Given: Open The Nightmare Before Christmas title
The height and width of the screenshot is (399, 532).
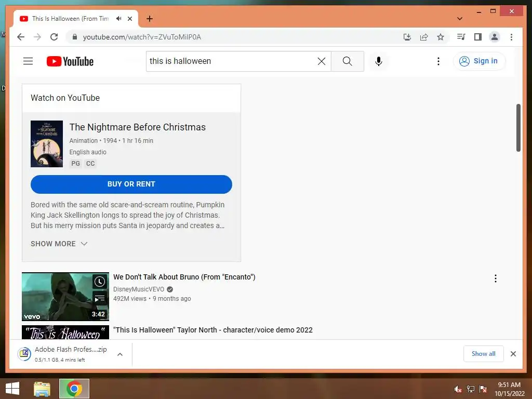Looking at the screenshot, I should [x=137, y=127].
